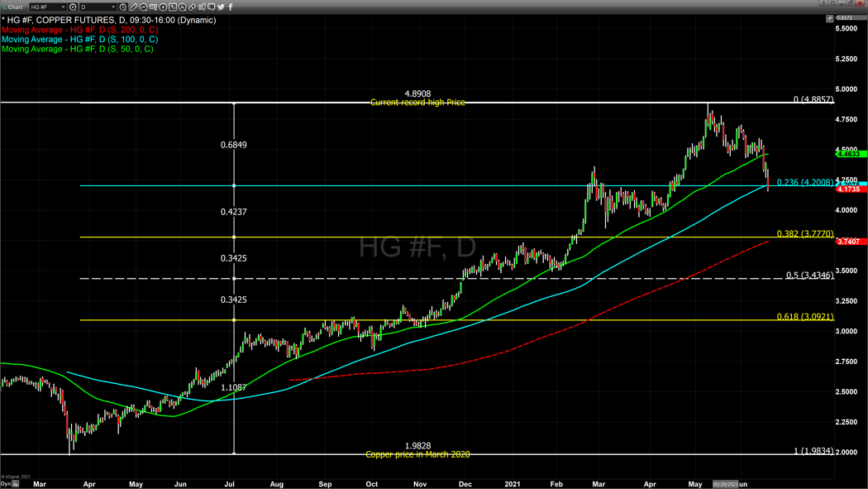Select the 0.5 (3.4346) Fibonacci label
Image resolution: width=868 pixels, height=489 pixels.
(809, 276)
